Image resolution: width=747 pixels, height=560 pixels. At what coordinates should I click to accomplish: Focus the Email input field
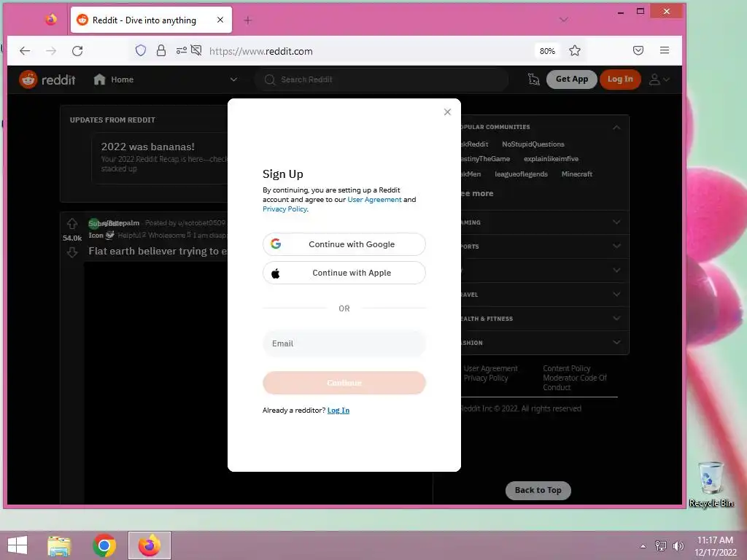pos(344,343)
